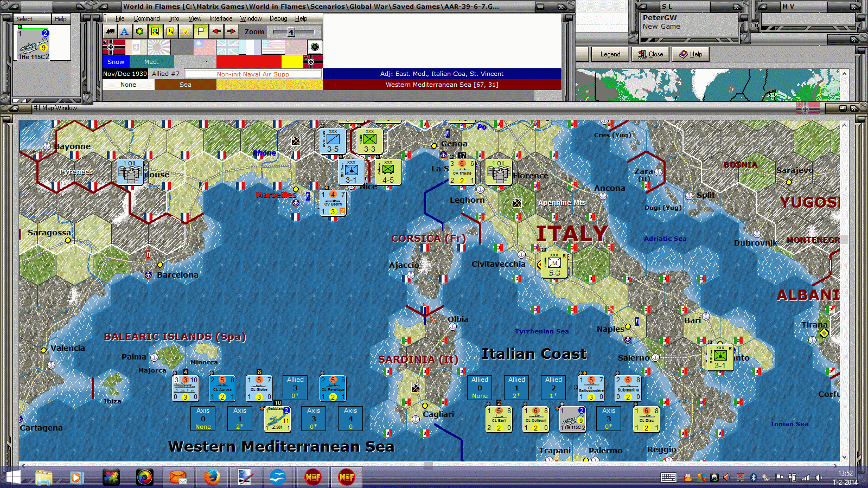868x488 pixels.
Task: Select the CL Aurora naval counter
Action: 222,388
